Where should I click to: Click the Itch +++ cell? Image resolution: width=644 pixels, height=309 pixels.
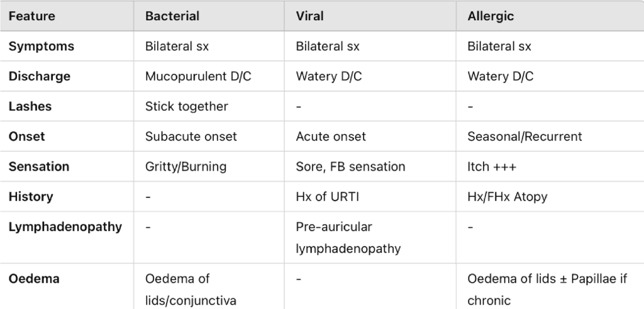tap(491, 167)
